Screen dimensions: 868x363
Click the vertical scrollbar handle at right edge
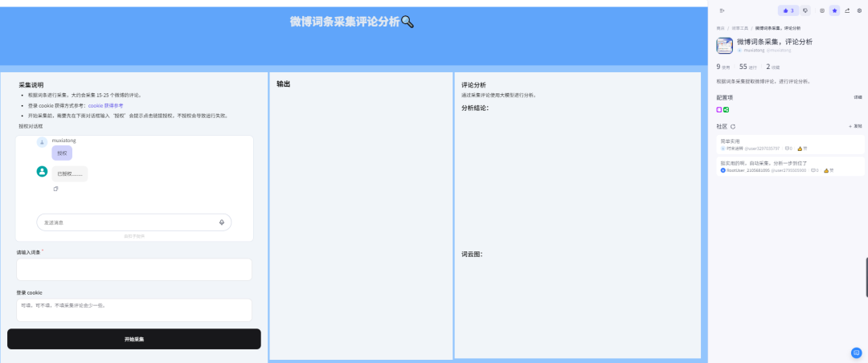[866, 277]
